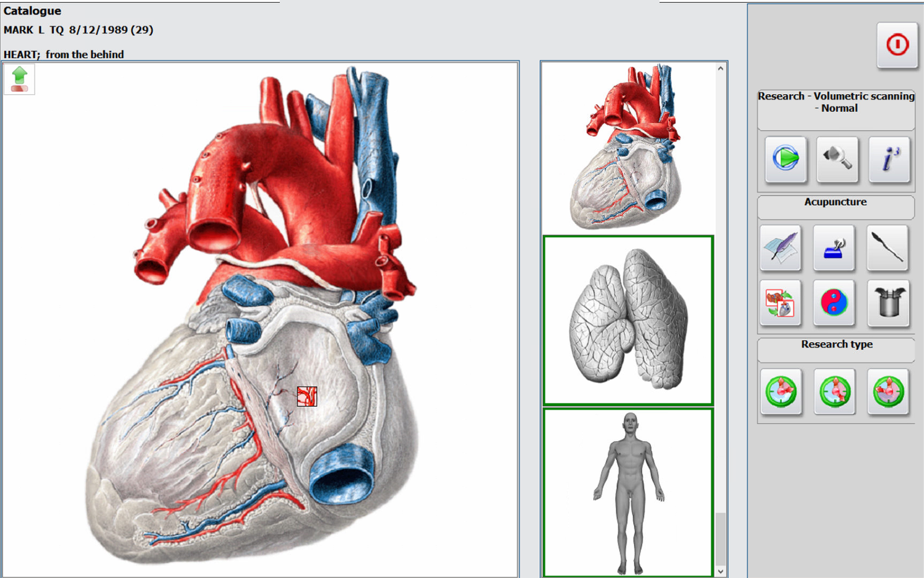Click the yin-yang icon
The image size is (924, 578).
834,303
